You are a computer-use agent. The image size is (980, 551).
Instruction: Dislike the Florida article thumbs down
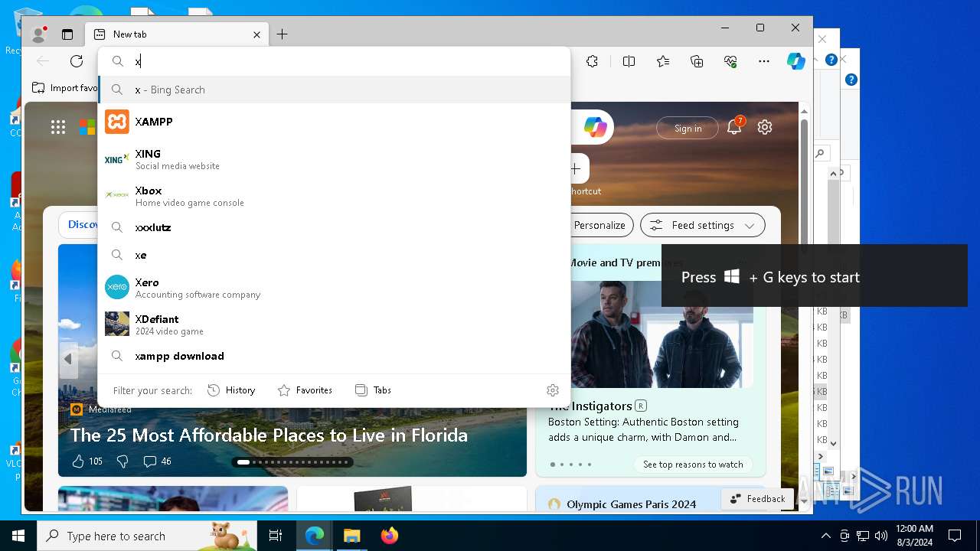point(122,461)
